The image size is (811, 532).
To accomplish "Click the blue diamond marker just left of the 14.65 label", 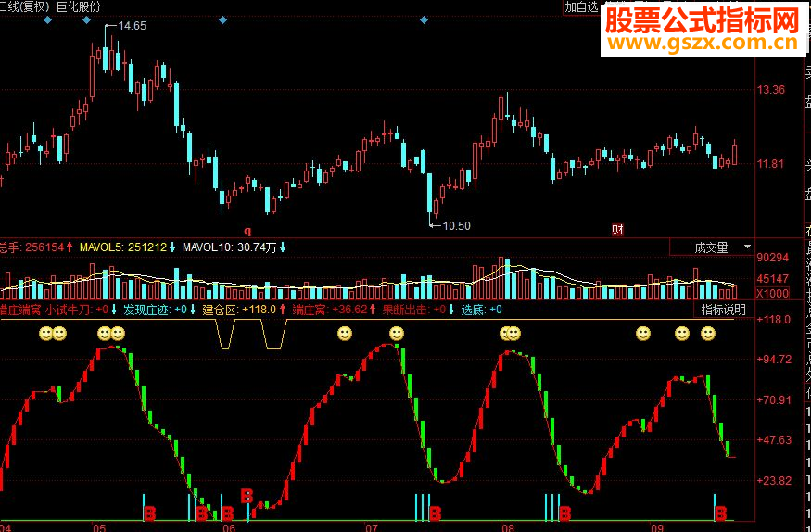I will (x=86, y=20).
